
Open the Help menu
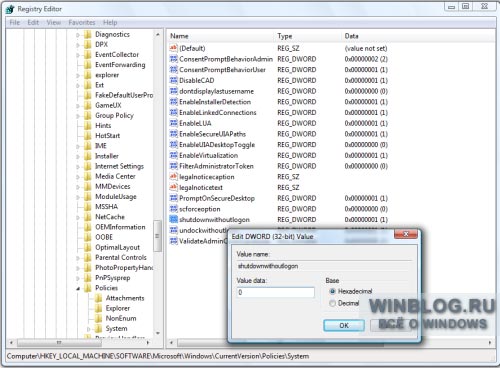110,22
